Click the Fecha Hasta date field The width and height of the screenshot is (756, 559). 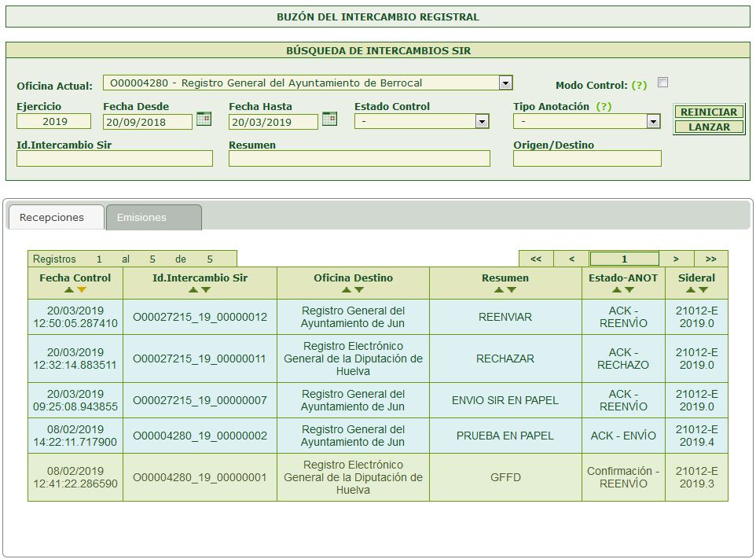(x=273, y=122)
